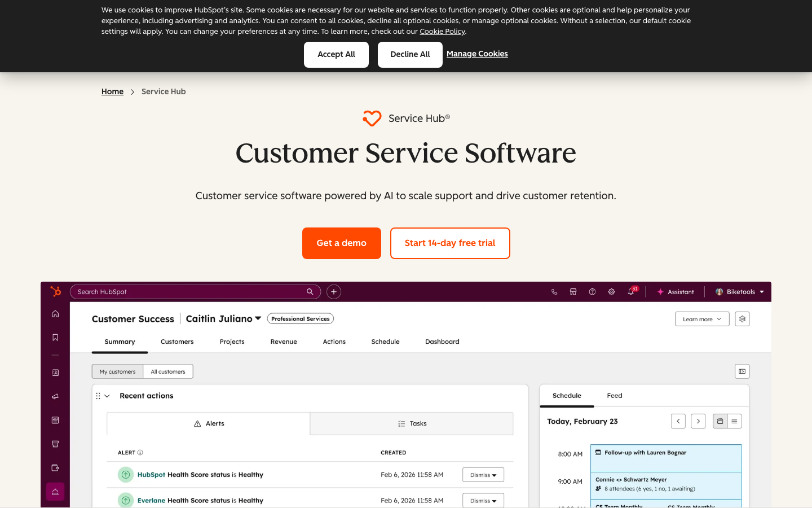Screen dimensions: 812x508
Task: Switch schedule to list view
Action: point(734,421)
